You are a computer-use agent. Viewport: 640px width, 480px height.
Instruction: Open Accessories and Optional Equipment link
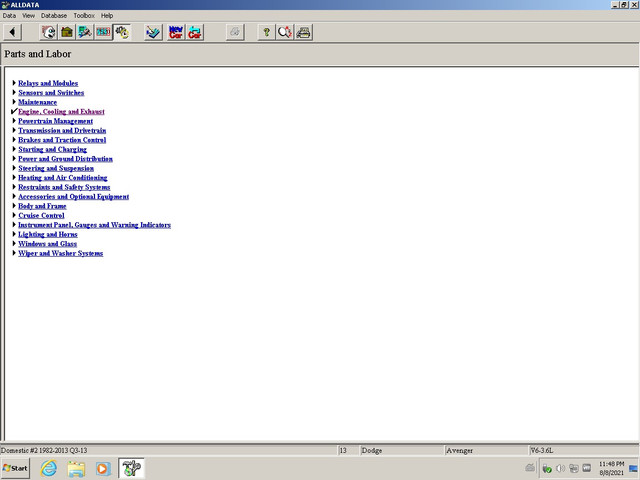click(73, 196)
